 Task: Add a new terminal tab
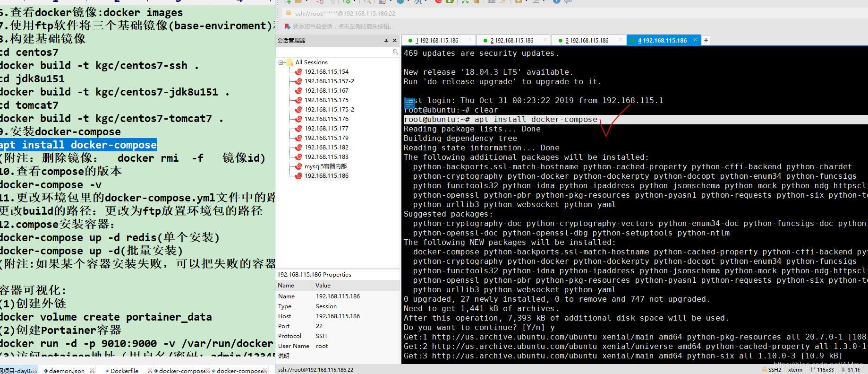click(x=706, y=41)
